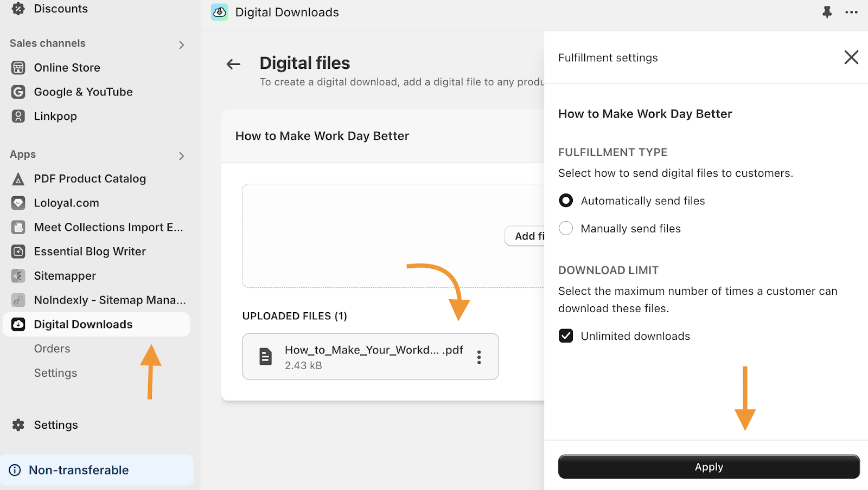Click the Digital Downloads sidebar icon

tap(18, 324)
